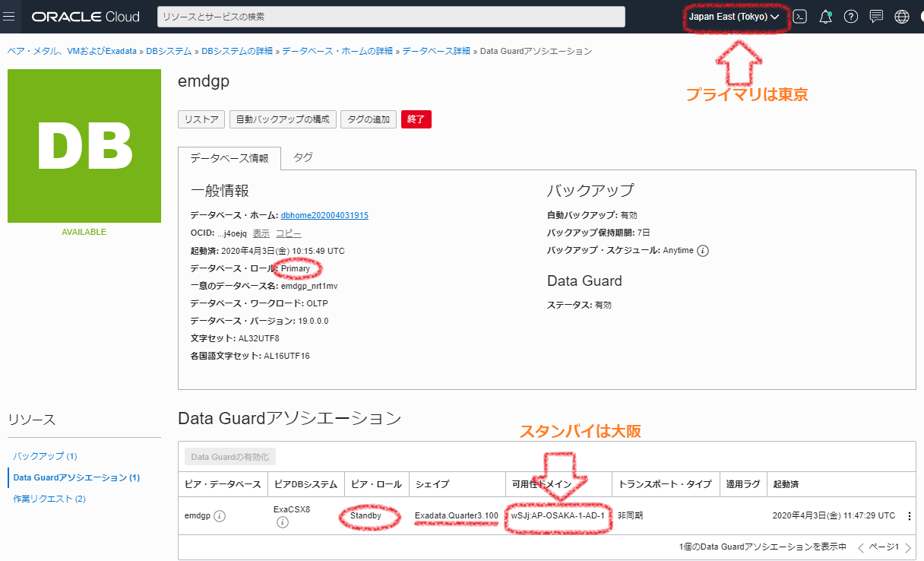Click the OCID コピー link
This screenshot has height=561, width=924.
pos(289,233)
